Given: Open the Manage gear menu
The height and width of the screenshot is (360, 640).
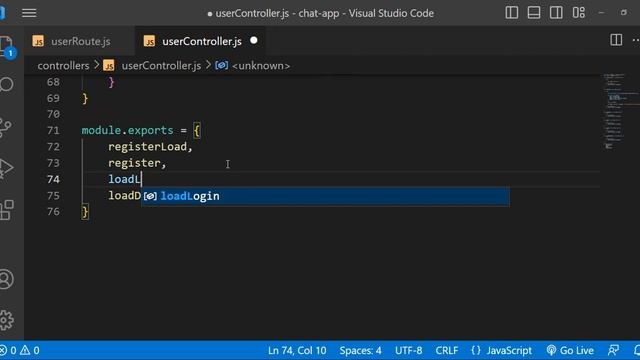Looking at the screenshot, I should (6, 320).
